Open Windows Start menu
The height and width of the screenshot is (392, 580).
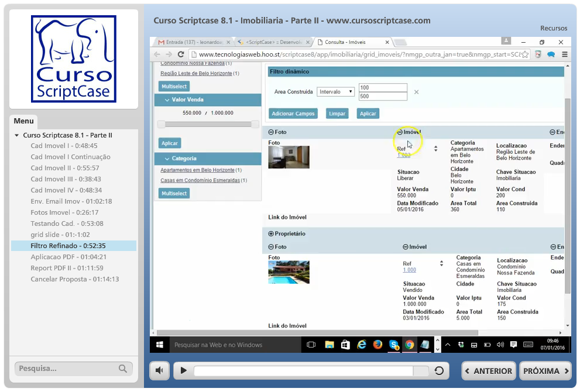pos(159,345)
